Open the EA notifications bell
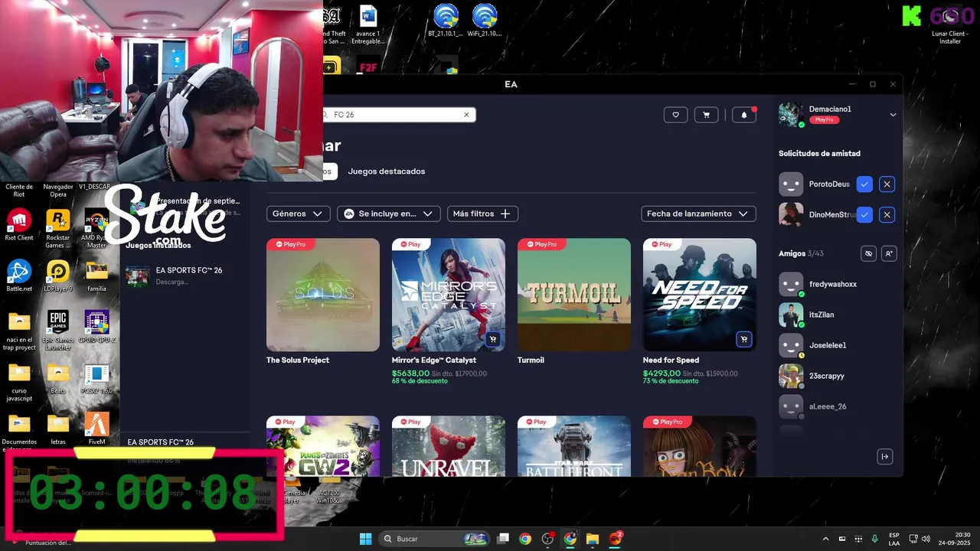980x551 pixels. [744, 115]
